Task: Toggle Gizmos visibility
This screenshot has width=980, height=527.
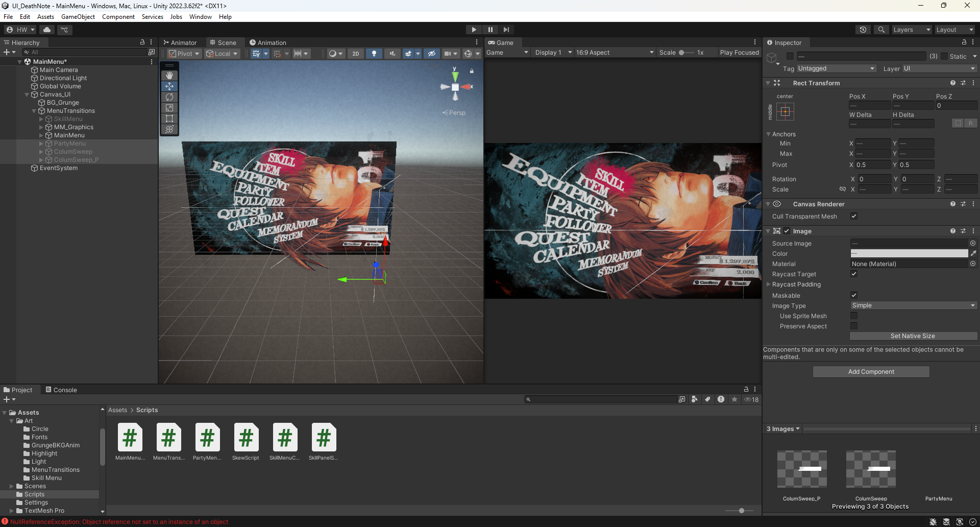Action: (x=468, y=54)
